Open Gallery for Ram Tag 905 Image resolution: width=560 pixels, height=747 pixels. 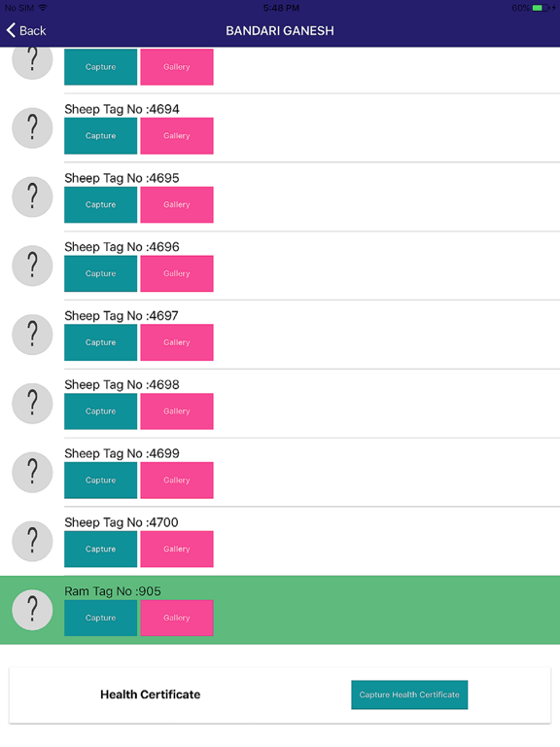tap(177, 618)
